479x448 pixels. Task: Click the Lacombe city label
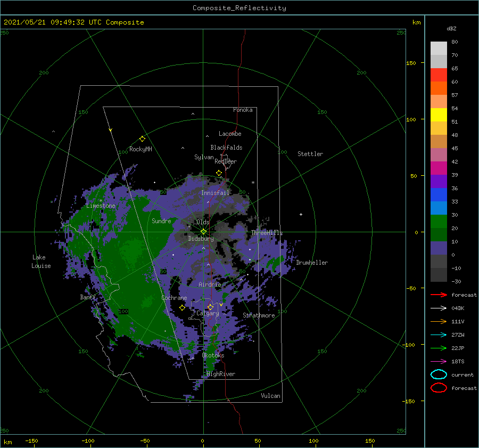click(230, 134)
